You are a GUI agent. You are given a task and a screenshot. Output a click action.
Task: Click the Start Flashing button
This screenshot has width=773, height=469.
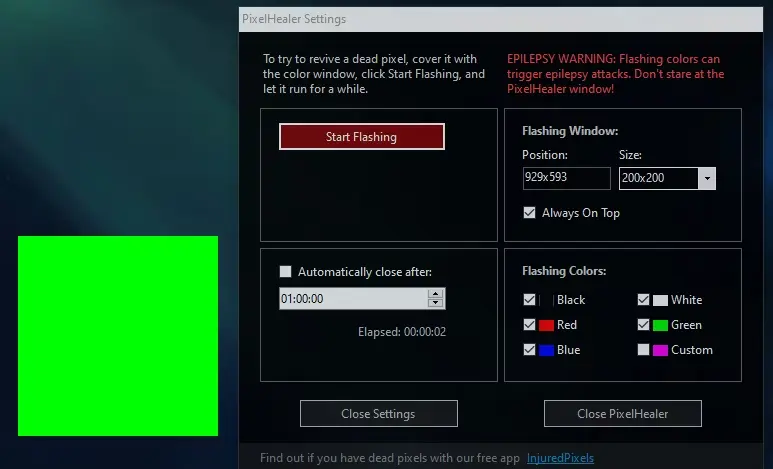coord(361,137)
